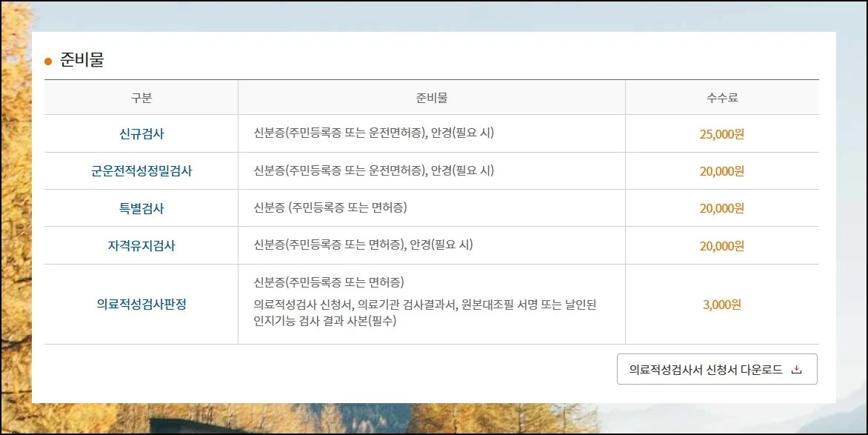Click the 준비물 column header in table
Image resolution: width=868 pixels, height=435 pixels.
pos(431,98)
